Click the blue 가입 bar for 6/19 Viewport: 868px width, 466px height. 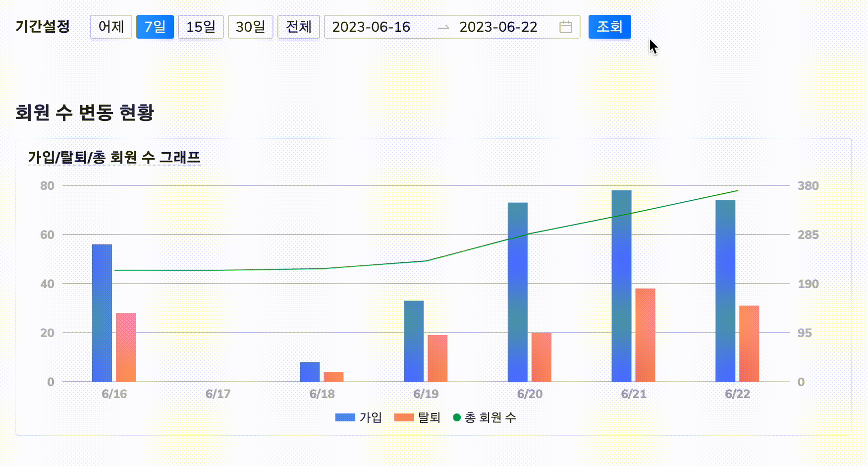click(x=414, y=341)
